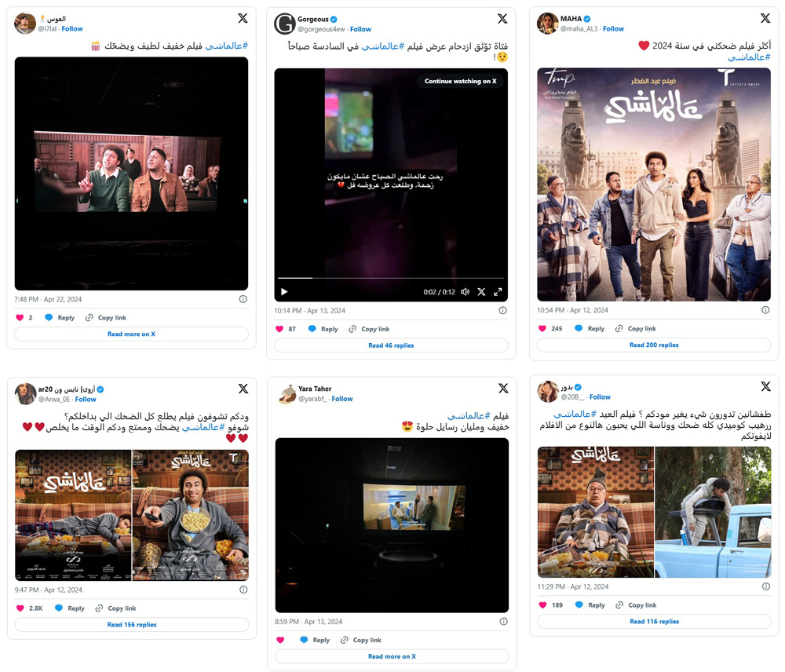Image resolution: width=785 pixels, height=672 pixels.
Task: Open the @Arwa_0E profile avatar
Action: (25, 393)
